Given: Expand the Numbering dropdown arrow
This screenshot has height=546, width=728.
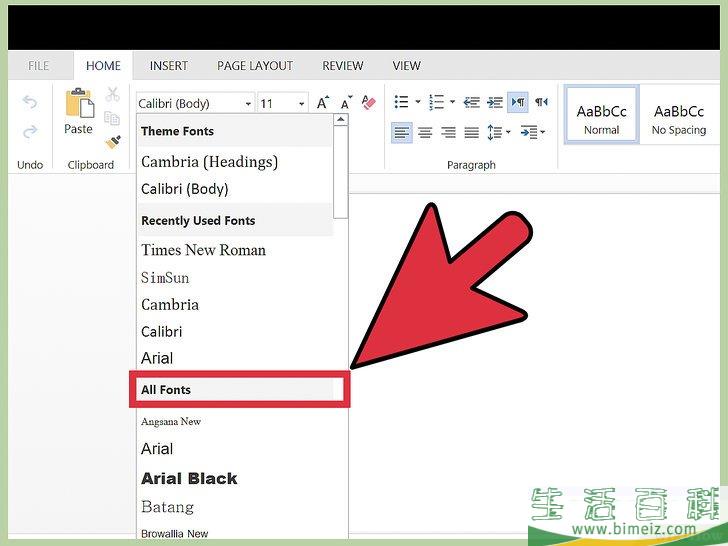Looking at the screenshot, I should (x=452, y=102).
